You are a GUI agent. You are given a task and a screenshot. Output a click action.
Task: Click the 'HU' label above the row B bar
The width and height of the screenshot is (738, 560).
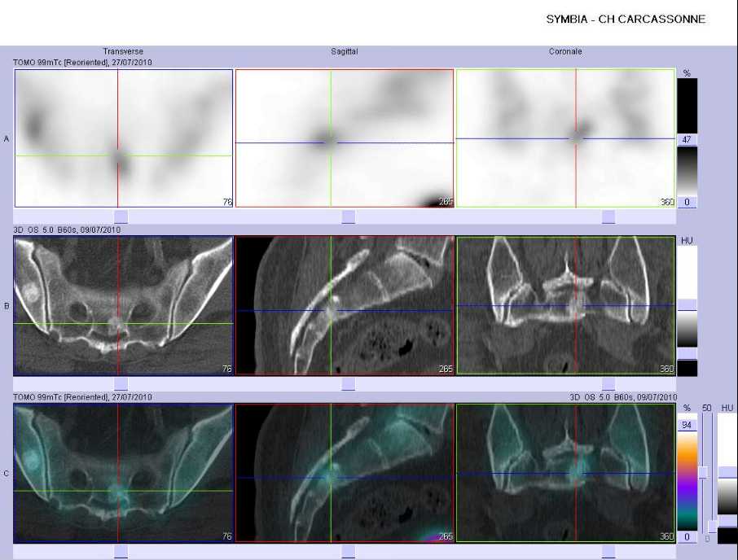[687, 241]
